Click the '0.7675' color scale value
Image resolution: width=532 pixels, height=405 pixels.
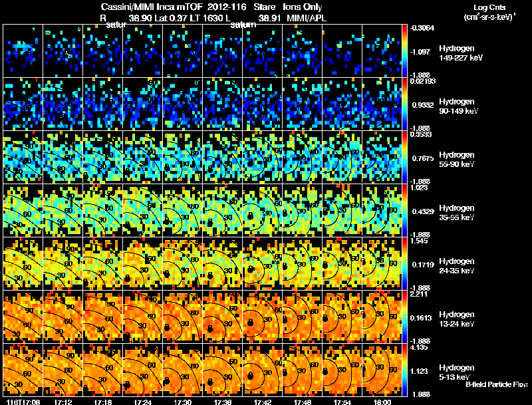[x=423, y=158]
